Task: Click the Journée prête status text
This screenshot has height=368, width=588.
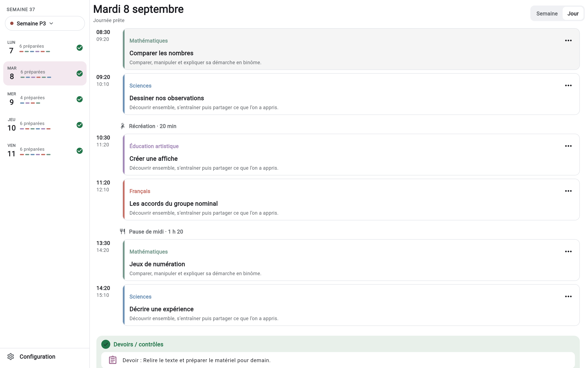Action: tap(109, 20)
